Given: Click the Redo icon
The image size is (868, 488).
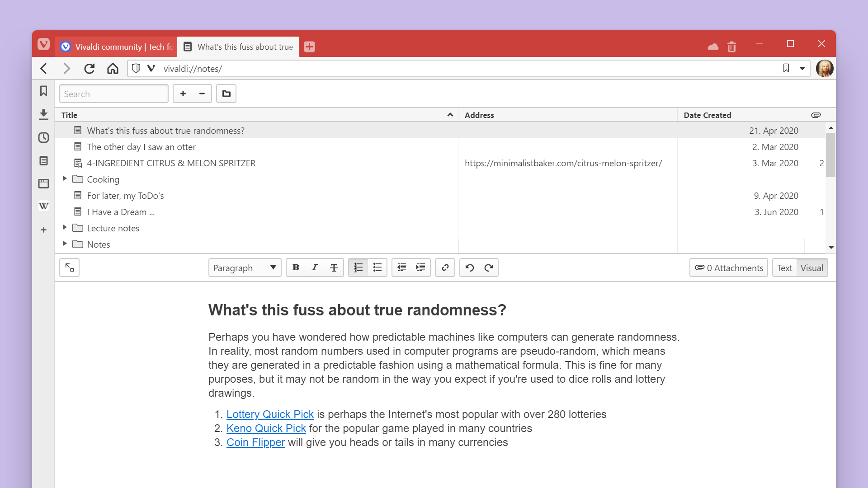Looking at the screenshot, I should pos(488,267).
